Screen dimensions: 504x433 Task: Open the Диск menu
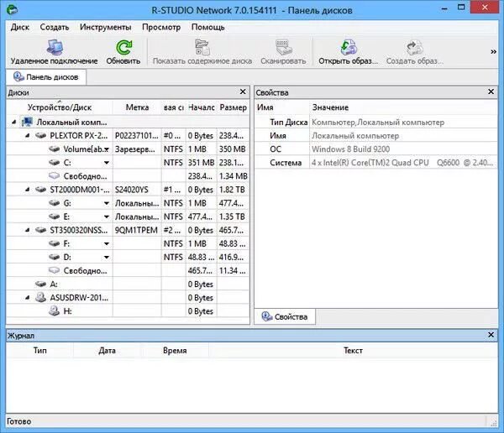[20, 28]
